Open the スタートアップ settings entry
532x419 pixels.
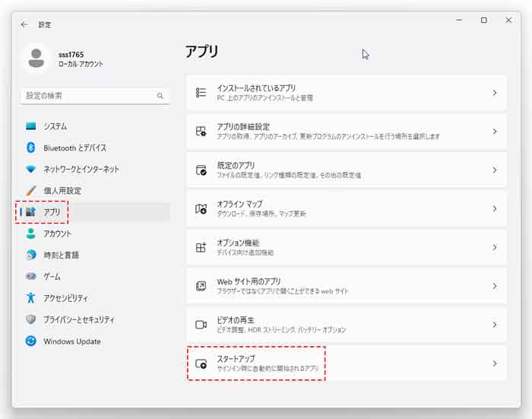[347, 363]
